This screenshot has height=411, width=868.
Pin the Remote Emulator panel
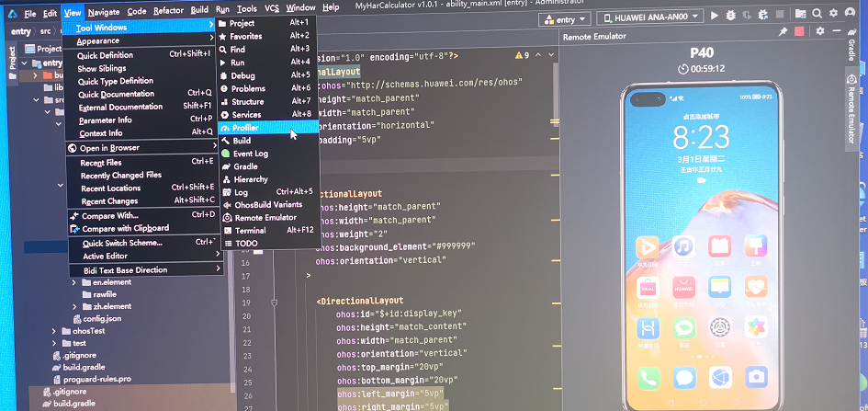[783, 33]
